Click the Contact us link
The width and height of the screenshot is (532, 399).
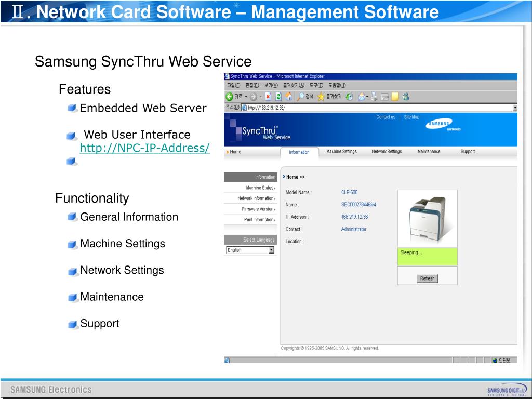(386, 117)
